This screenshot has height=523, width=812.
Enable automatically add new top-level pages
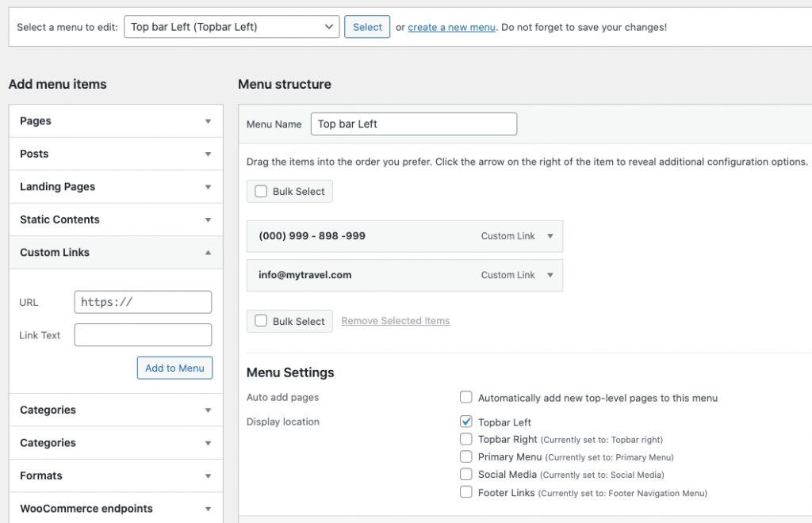pyautogui.click(x=466, y=397)
